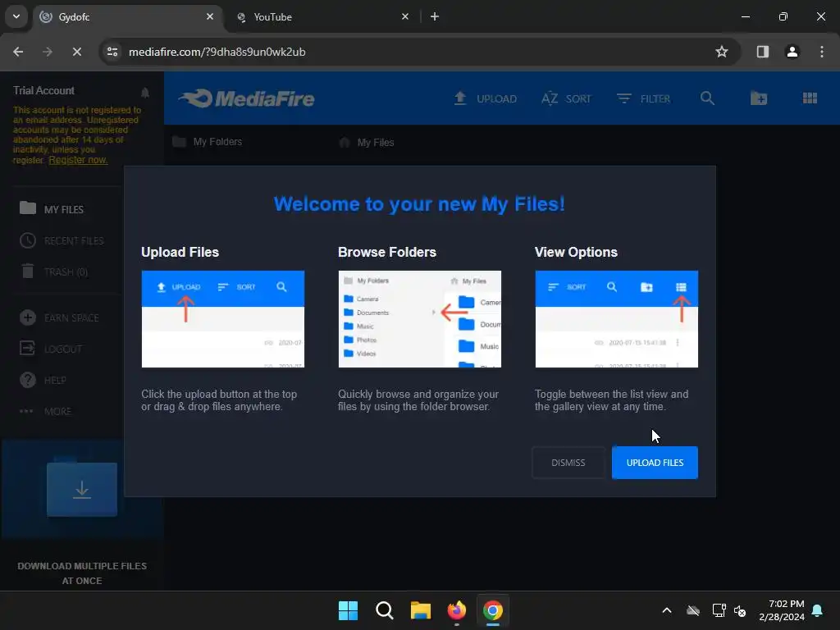
Task: Open the clock and date panel
Action: pos(782,610)
